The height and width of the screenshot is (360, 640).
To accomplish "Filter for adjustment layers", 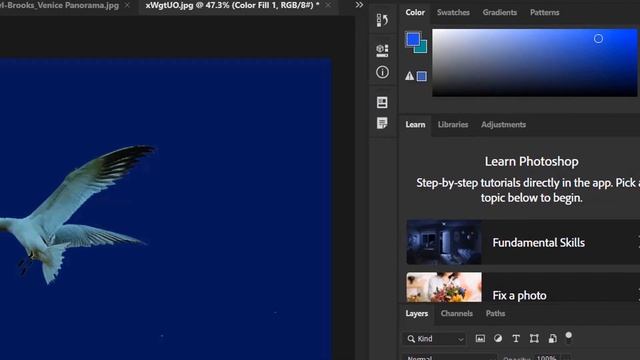I will point(498,338).
